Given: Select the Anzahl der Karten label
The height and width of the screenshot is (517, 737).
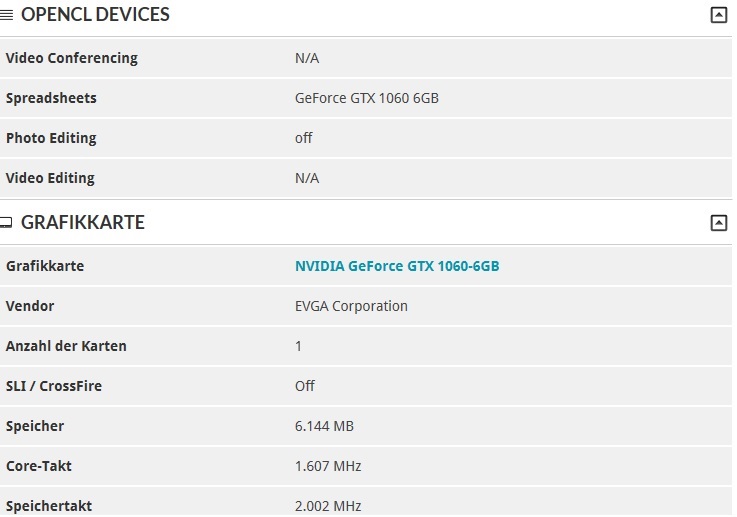Looking at the screenshot, I should (x=66, y=346).
